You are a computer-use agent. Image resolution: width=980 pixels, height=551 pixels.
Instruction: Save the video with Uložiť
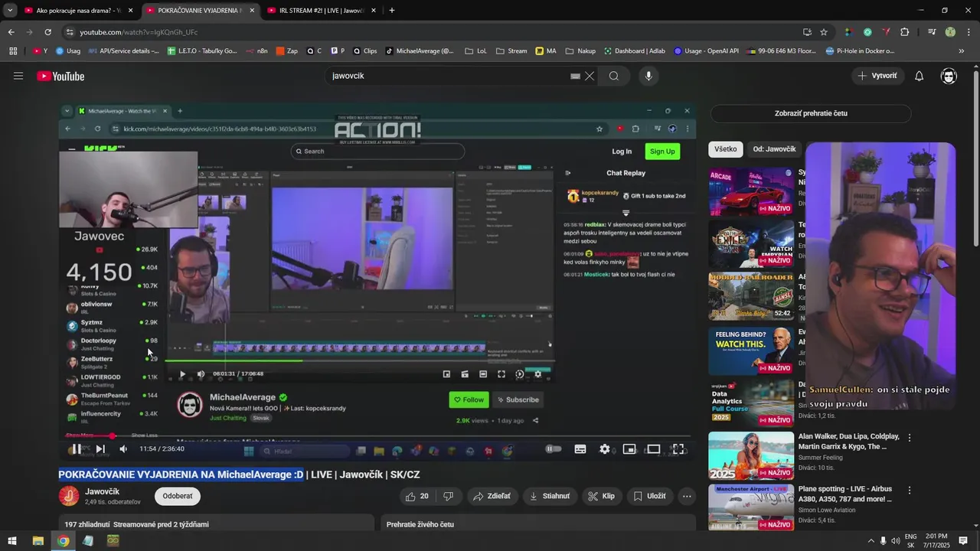tap(649, 496)
